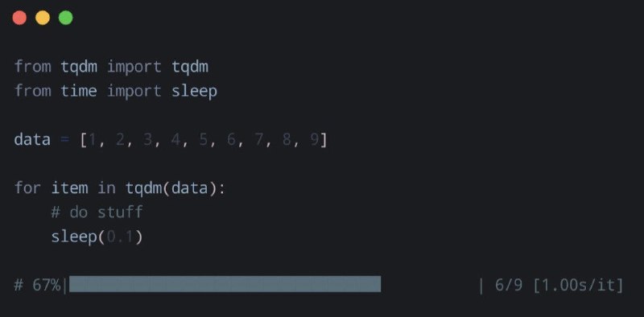Click the filled portion of progress bar
The width and height of the screenshot is (644, 317).
point(225,284)
